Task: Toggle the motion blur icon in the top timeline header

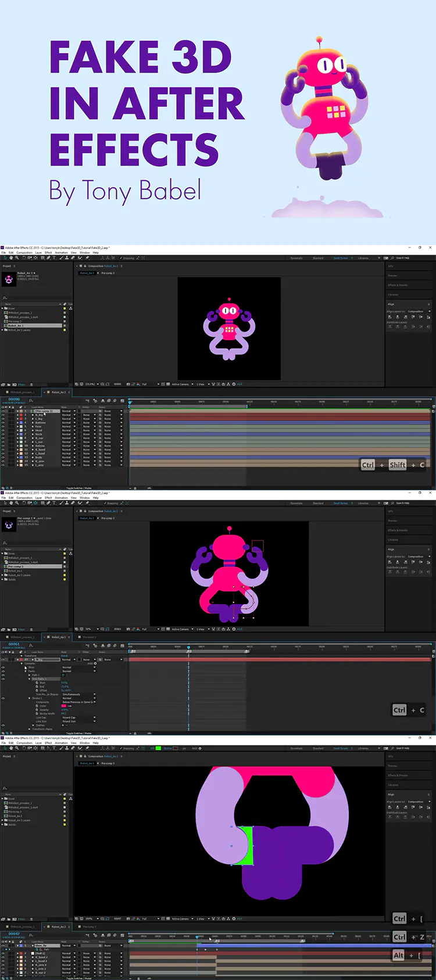Action: [115, 401]
